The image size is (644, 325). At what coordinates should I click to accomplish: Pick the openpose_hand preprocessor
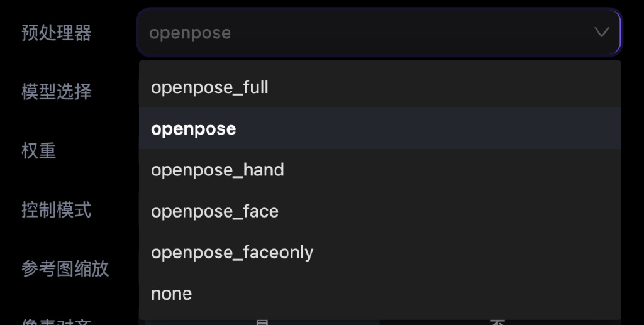[379, 170]
